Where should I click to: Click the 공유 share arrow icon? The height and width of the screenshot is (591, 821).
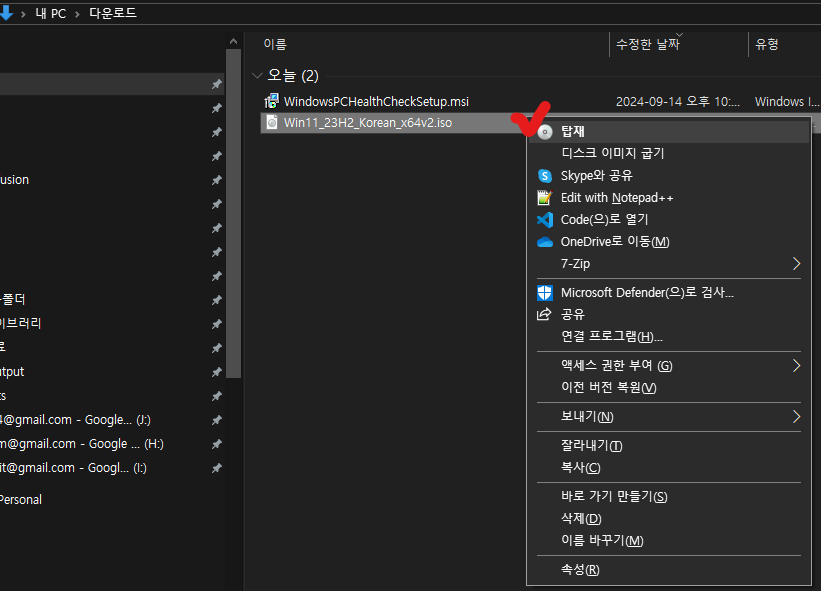click(545, 314)
